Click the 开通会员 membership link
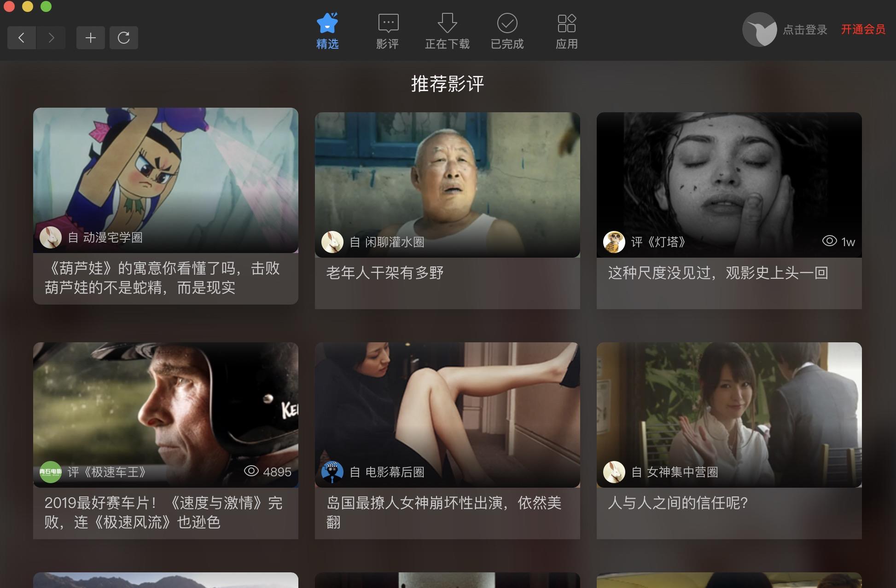 tap(863, 29)
